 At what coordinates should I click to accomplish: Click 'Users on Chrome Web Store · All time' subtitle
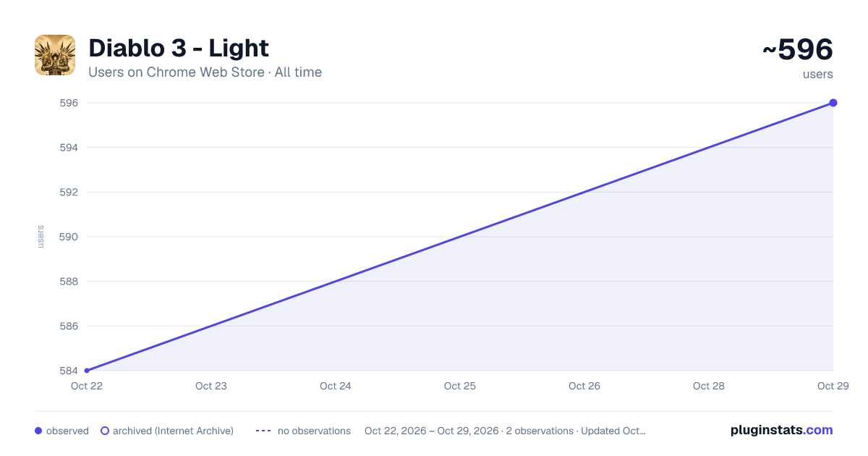point(205,72)
